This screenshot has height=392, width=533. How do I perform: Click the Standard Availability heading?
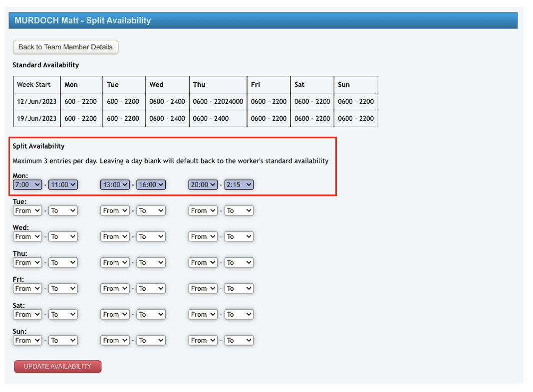(46, 65)
